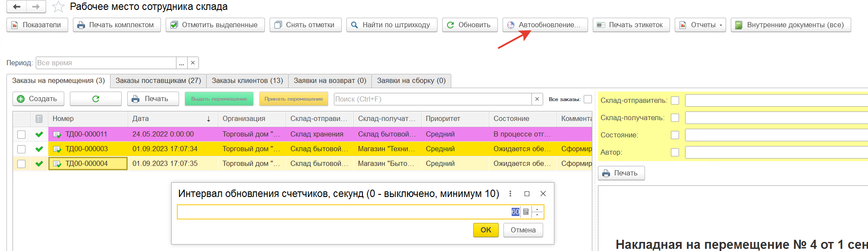
Task: Open Найти по штрихкоду search
Action: click(392, 25)
